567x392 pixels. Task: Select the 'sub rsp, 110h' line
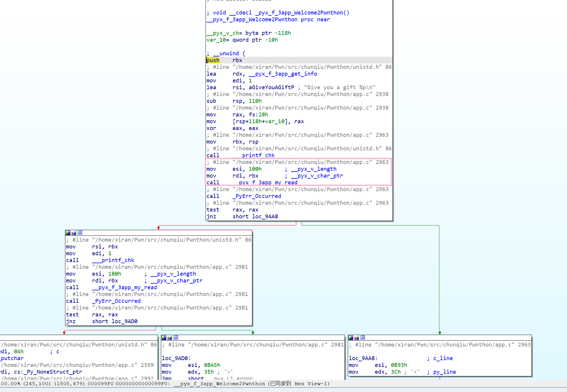pyautogui.click(x=234, y=101)
